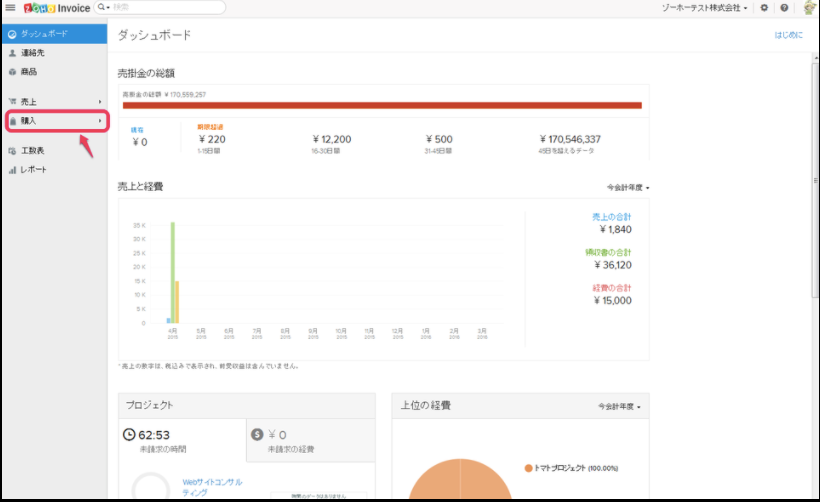Click the ¥ 0 current amount
820x502 pixels.
coord(140,142)
